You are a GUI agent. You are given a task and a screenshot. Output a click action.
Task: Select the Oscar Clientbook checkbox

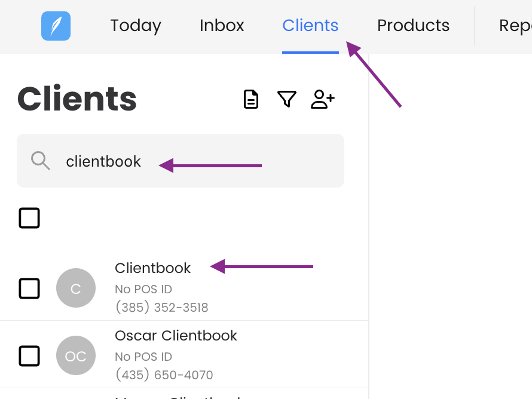[29, 356]
